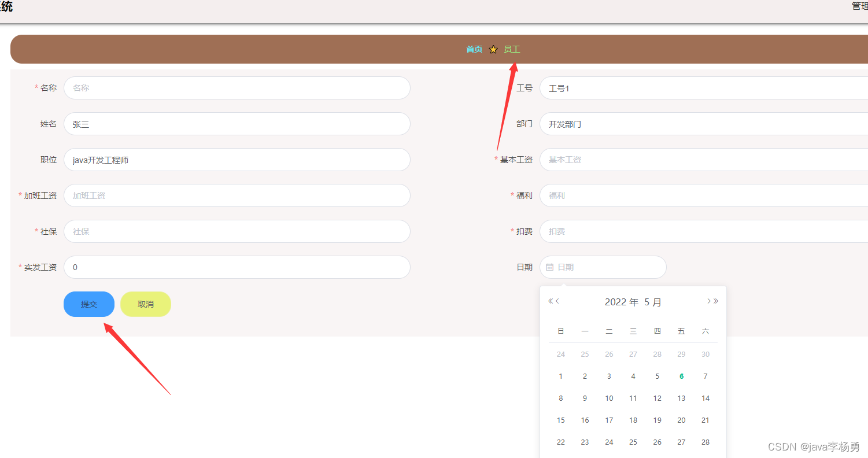The image size is (868, 458).
Task: Go to previous year in calendar
Action: point(551,301)
